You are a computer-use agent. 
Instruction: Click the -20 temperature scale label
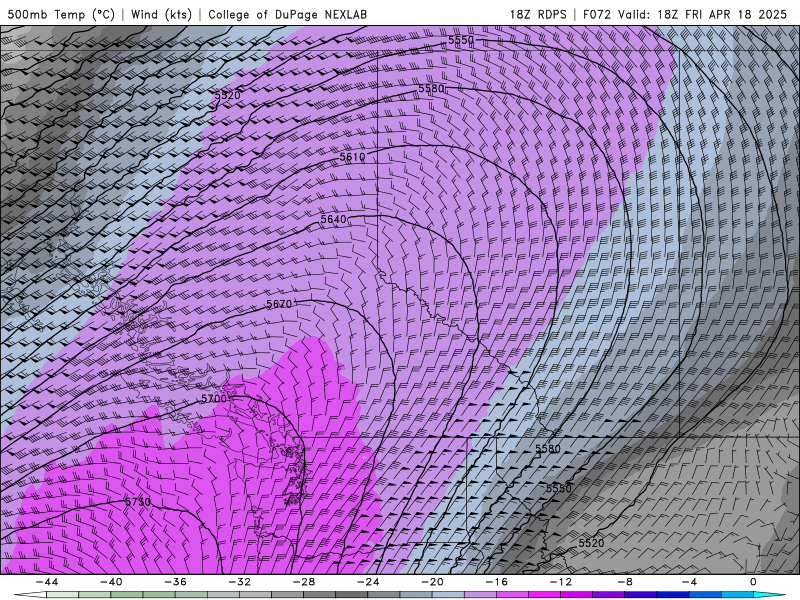pos(432,582)
